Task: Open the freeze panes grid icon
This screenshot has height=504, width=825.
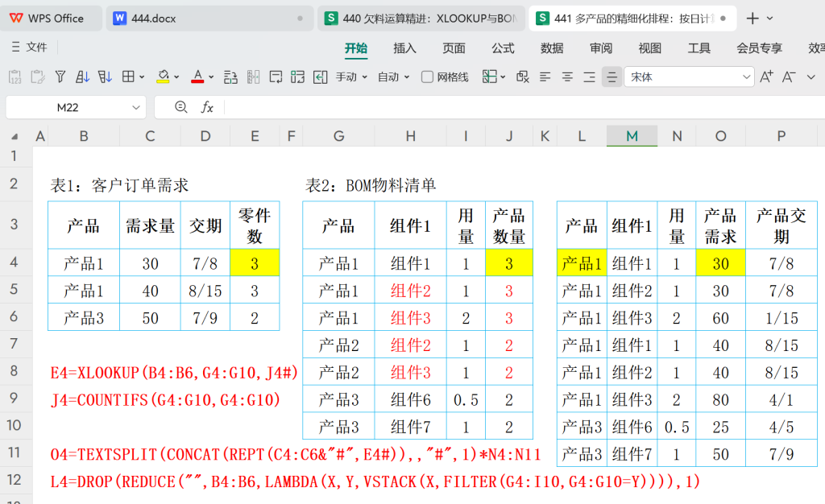Action: pyautogui.click(x=489, y=76)
